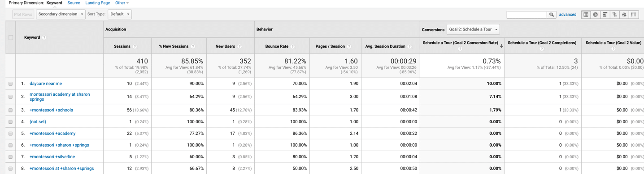The height and width of the screenshot is (174, 644).
Task: Select Landing Page primary dimension
Action: point(97,3)
